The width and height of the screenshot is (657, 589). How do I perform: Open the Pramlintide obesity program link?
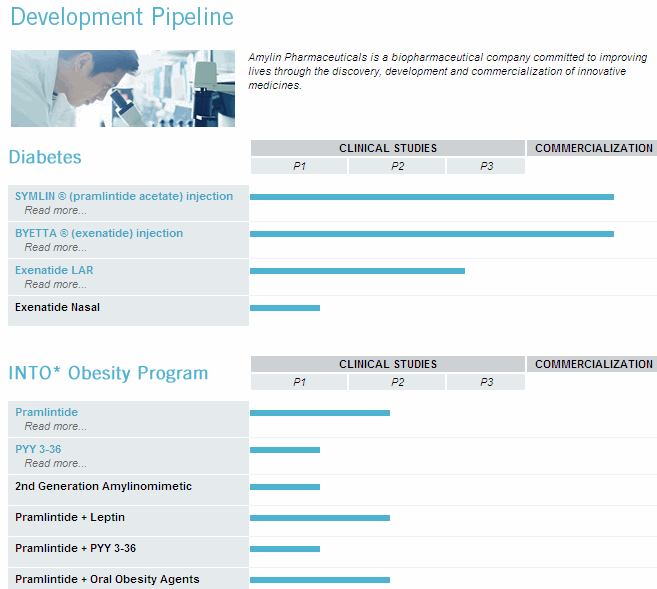47,412
